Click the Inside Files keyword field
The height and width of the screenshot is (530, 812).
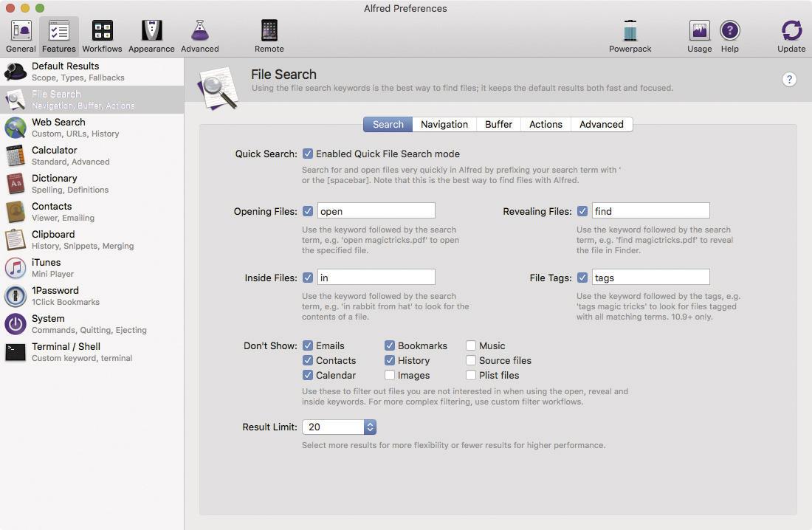[x=376, y=277]
